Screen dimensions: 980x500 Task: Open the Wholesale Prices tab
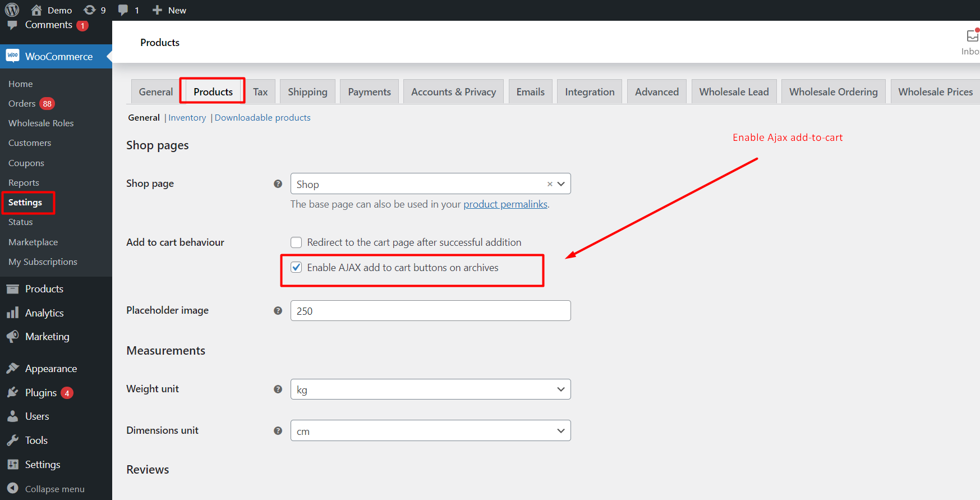click(x=935, y=91)
